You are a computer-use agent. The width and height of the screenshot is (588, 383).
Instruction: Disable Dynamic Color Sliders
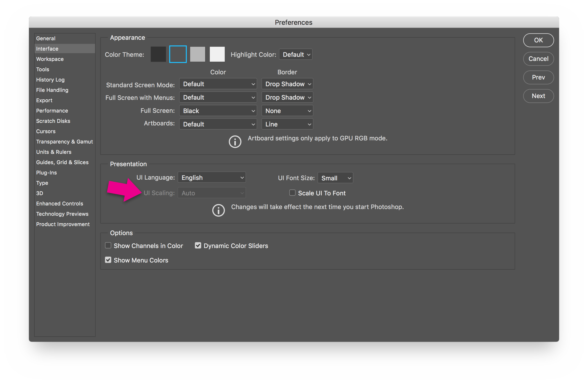coord(198,245)
